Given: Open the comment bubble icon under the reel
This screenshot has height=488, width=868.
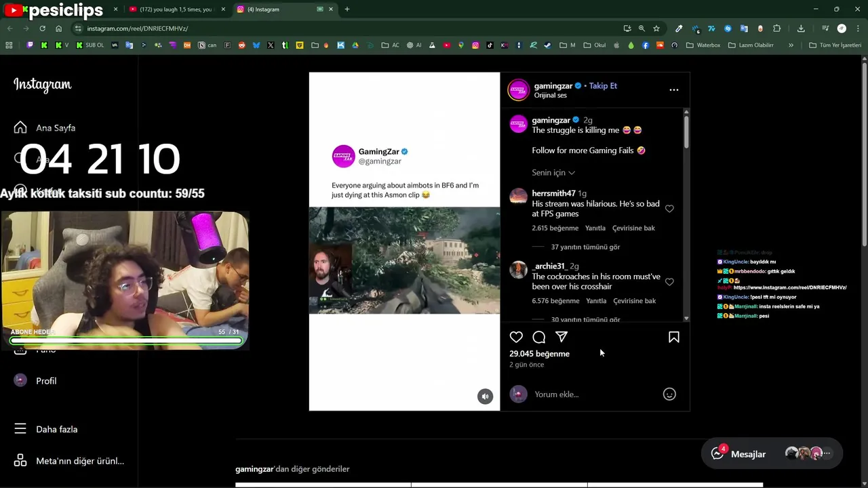Looking at the screenshot, I should pos(539,337).
